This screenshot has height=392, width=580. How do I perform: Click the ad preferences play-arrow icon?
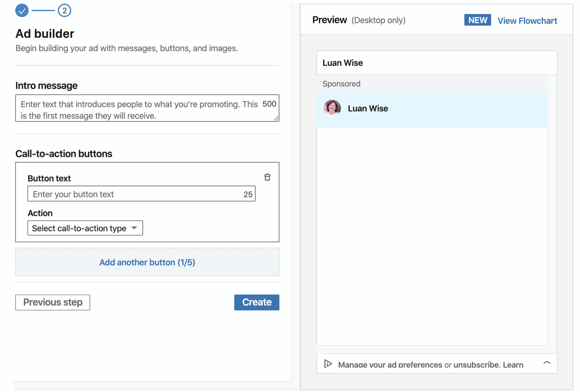[328, 364]
